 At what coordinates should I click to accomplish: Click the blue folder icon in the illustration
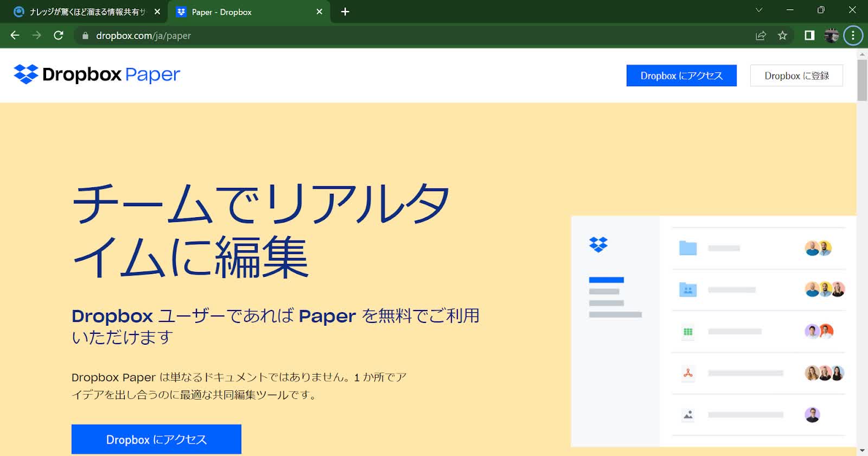tap(688, 248)
